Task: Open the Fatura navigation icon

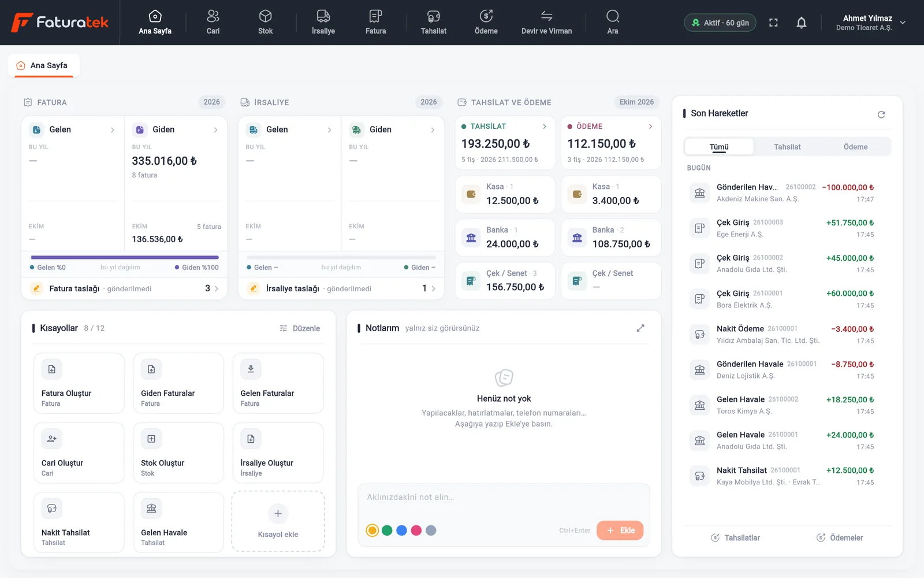Action: coord(375,16)
